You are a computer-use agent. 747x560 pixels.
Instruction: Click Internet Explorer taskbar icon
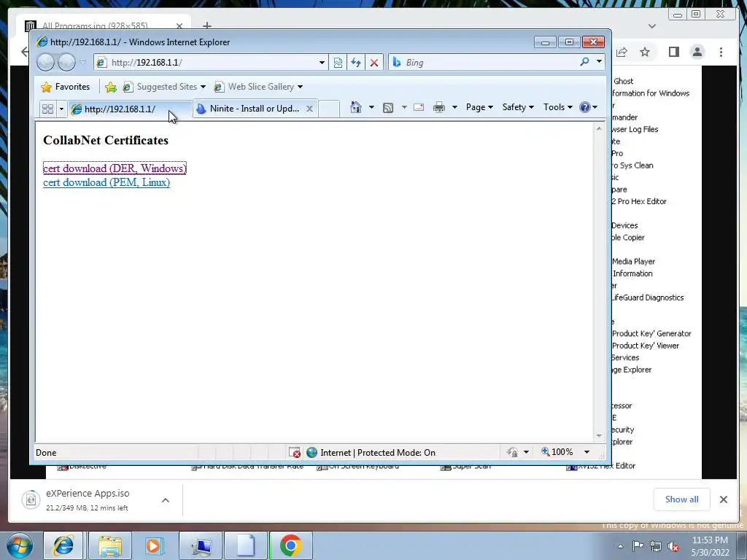point(63,545)
